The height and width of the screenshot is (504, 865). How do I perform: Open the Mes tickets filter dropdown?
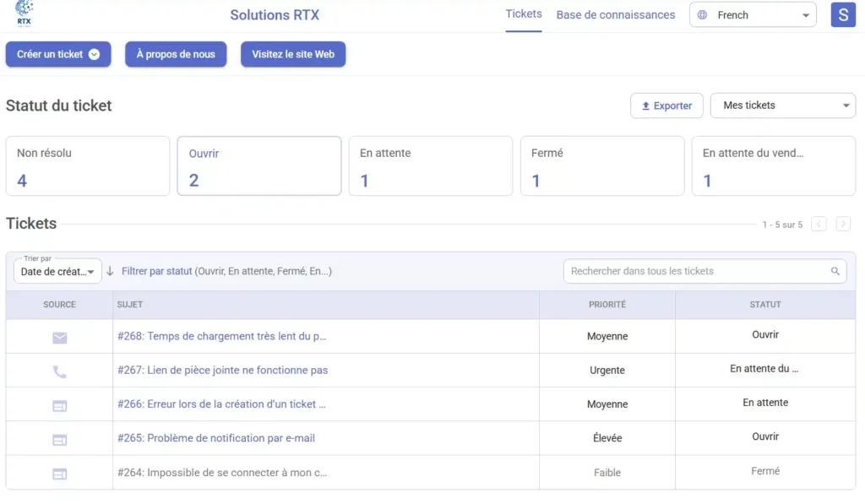tap(783, 106)
